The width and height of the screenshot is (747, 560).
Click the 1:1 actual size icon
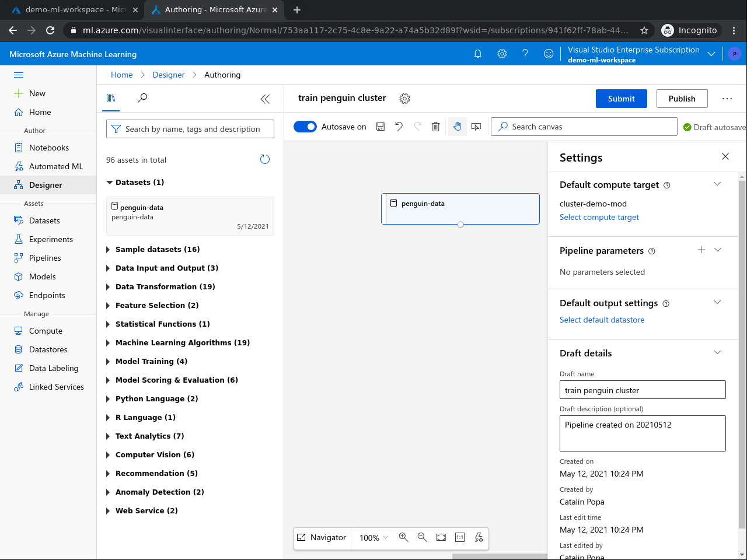pos(460,537)
